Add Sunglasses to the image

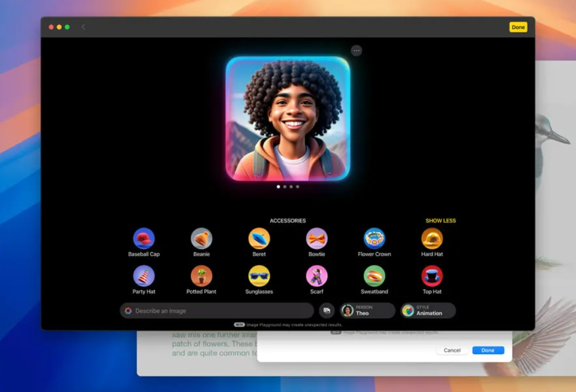click(x=259, y=276)
